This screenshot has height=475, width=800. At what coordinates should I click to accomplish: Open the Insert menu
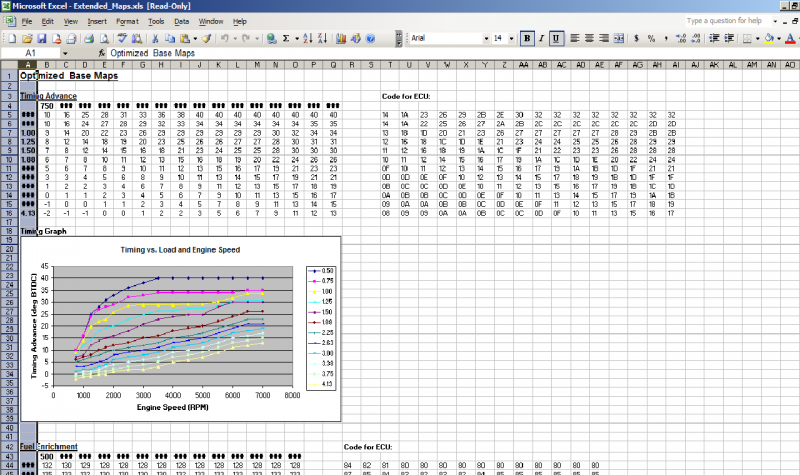(97, 21)
